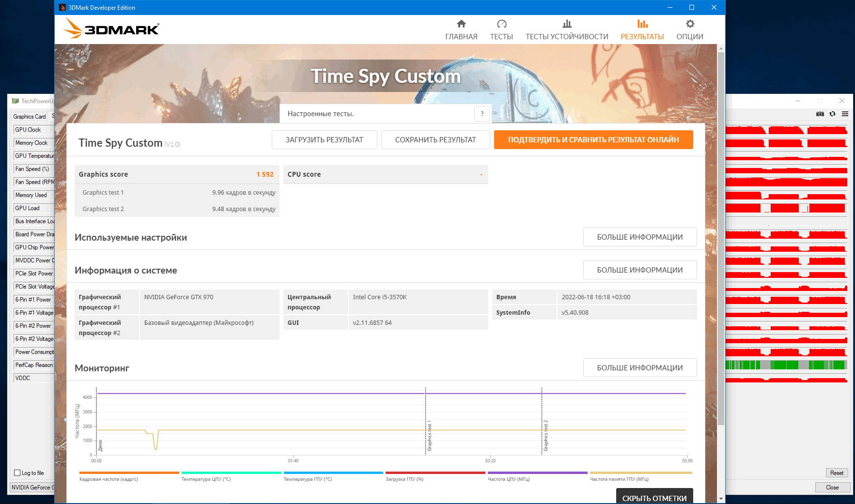Open ТЕСТЫ УСТОЙЧИВОСТИ bar chart icon
The image size is (855, 504).
click(567, 24)
